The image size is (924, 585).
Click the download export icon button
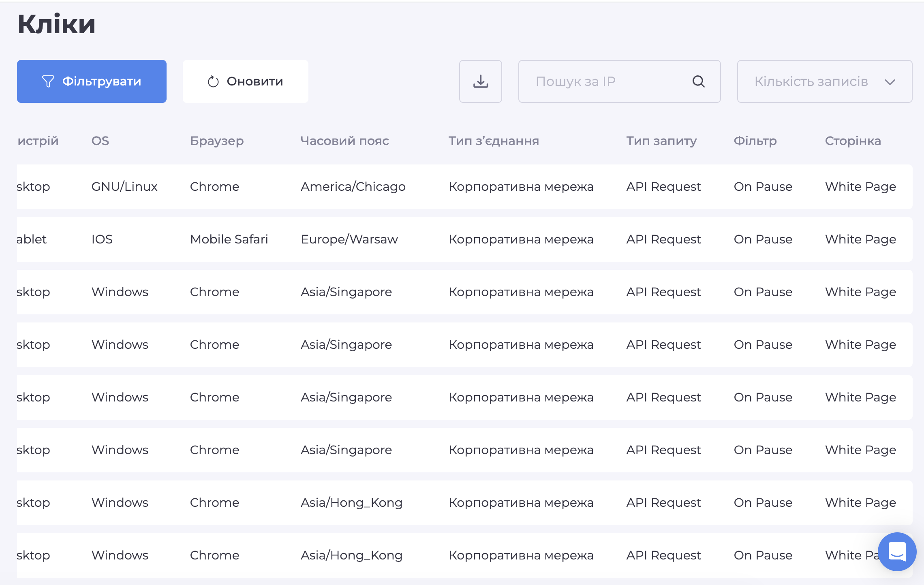tap(480, 81)
